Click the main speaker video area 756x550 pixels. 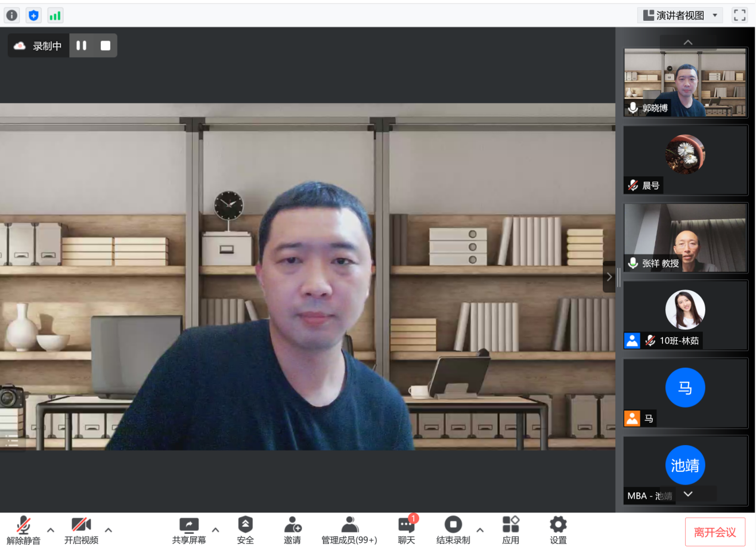(x=308, y=276)
